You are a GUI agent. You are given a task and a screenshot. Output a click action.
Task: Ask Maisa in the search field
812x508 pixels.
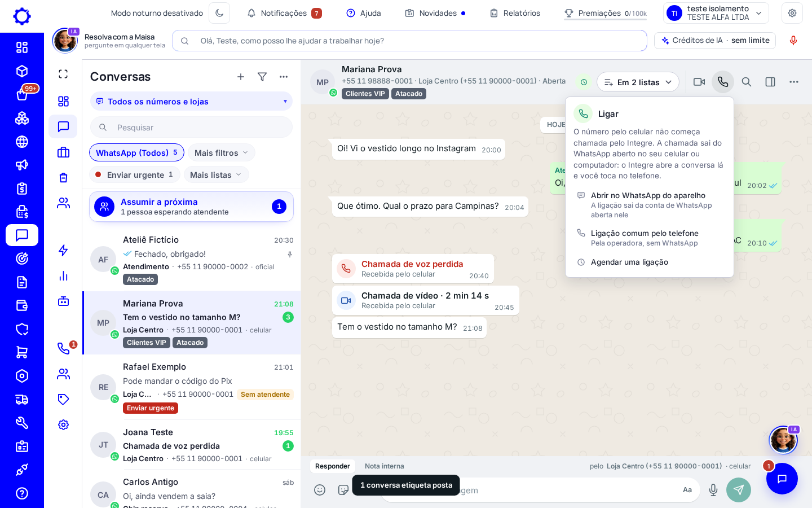(409, 41)
